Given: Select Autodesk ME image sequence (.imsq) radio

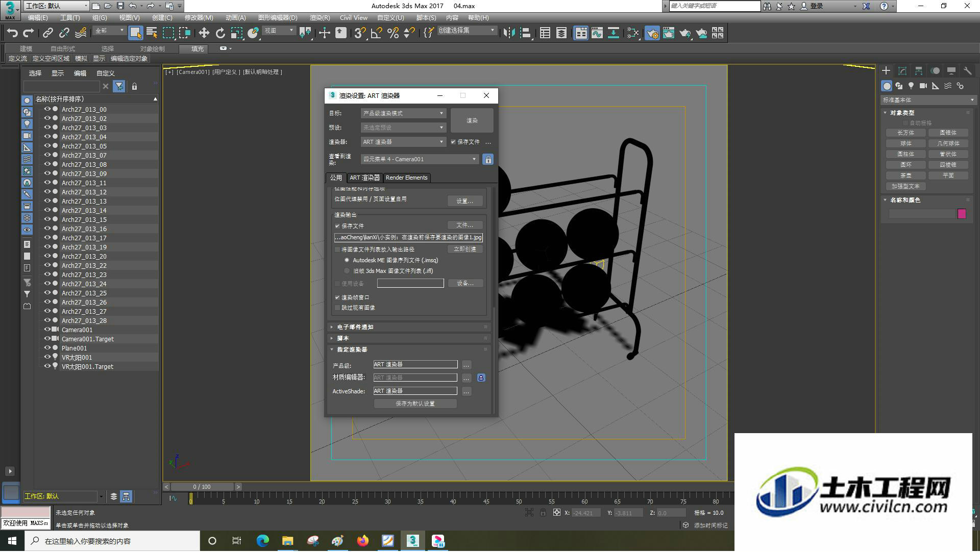Looking at the screenshot, I should (x=347, y=261).
